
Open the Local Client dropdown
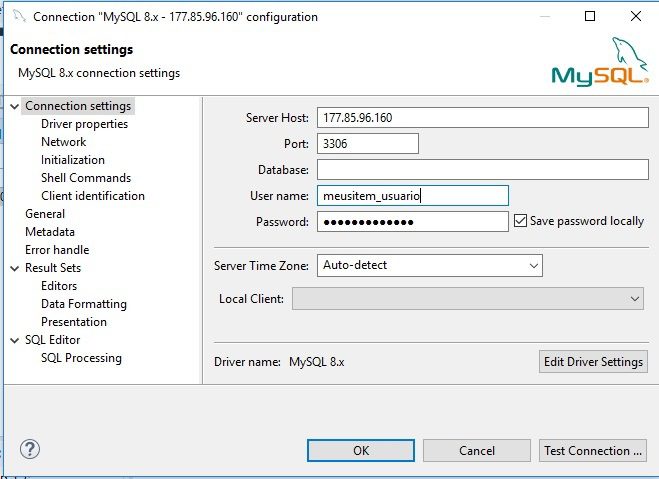coord(468,299)
